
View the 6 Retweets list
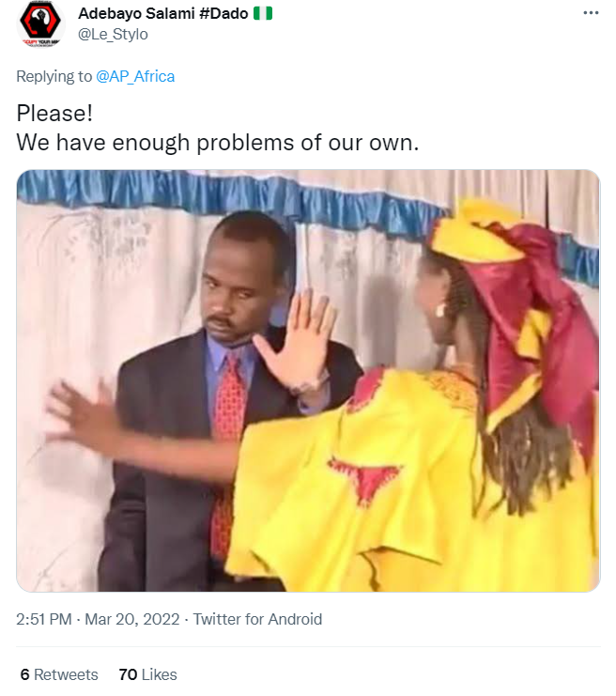tap(59, 674)
